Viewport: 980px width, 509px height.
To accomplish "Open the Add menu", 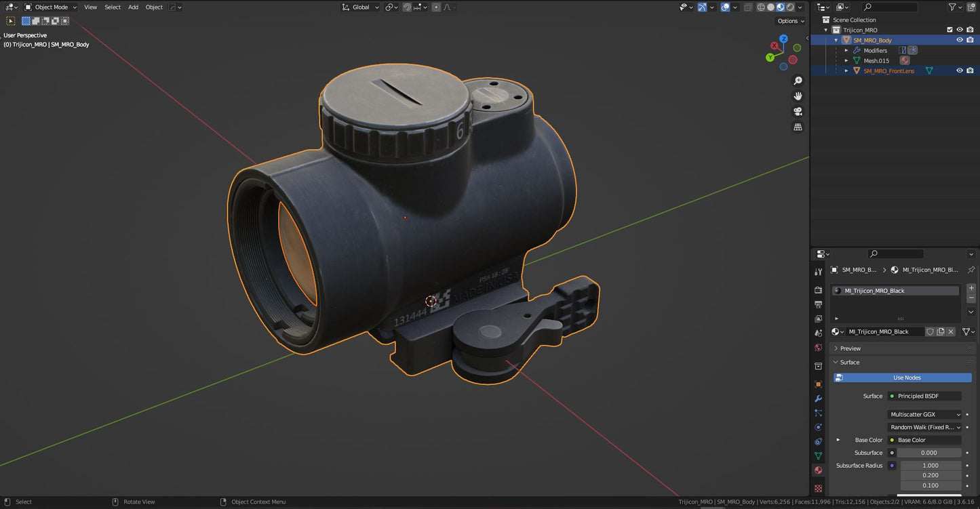I will pyautogui.click(x=133, y=7).
